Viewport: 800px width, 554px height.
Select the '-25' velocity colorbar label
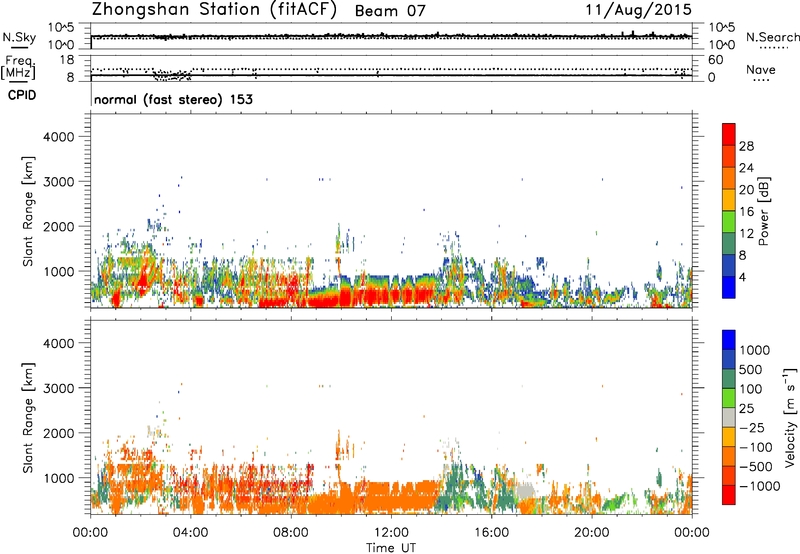coord(751,428)
